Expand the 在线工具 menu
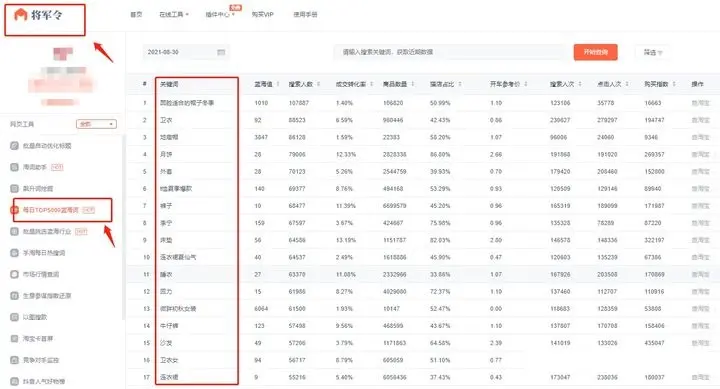 pyautogui.click(x=174, y=15)
